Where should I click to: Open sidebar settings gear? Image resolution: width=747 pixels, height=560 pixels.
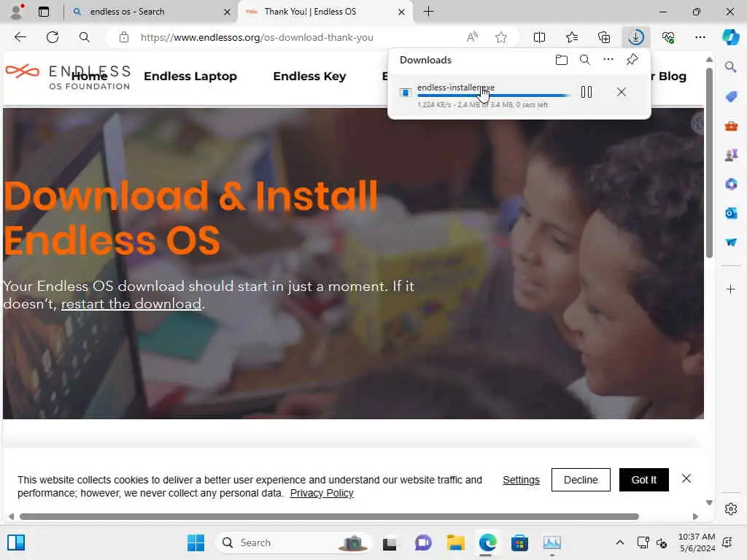click(731, 509)
